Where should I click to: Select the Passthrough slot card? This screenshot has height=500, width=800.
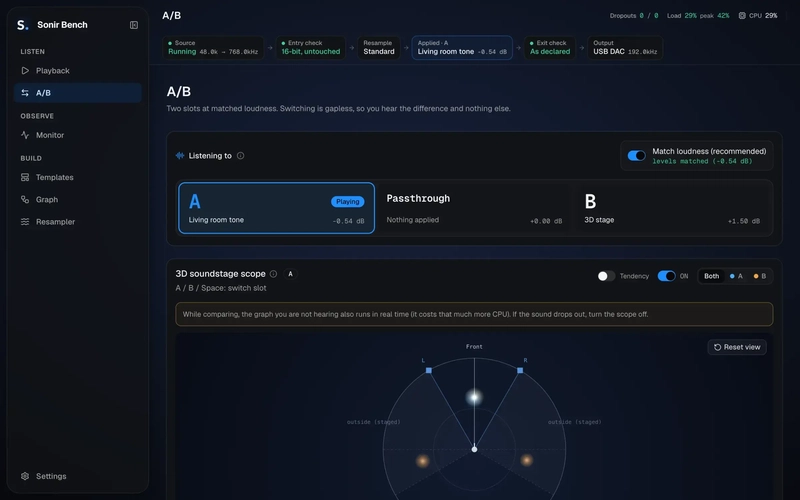coord(474,208)
